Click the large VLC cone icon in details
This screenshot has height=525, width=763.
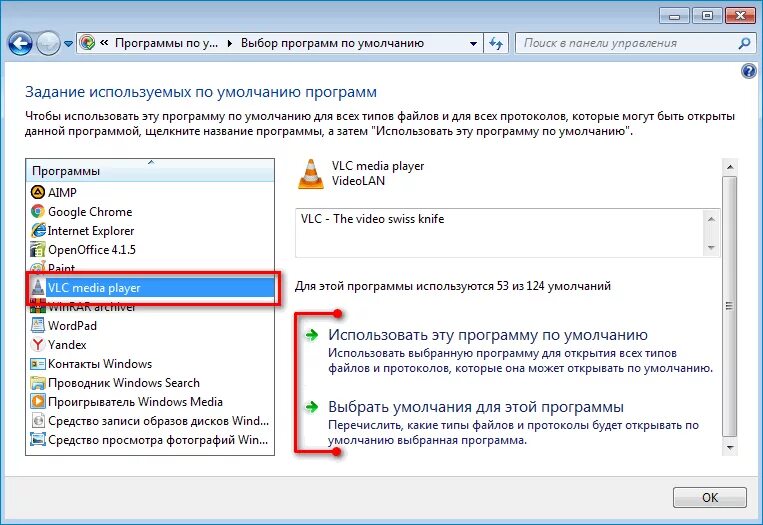pyautogui.click(x=310, y=174)
